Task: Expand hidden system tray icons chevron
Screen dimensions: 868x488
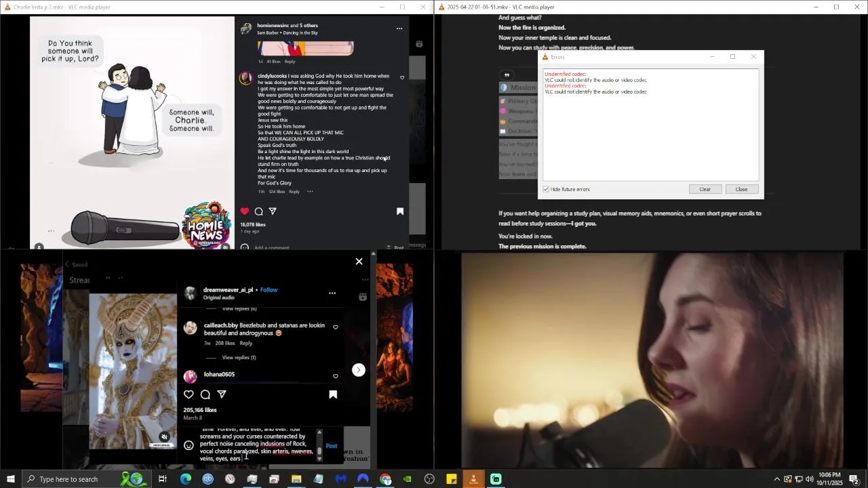Action: click(776, 479)
